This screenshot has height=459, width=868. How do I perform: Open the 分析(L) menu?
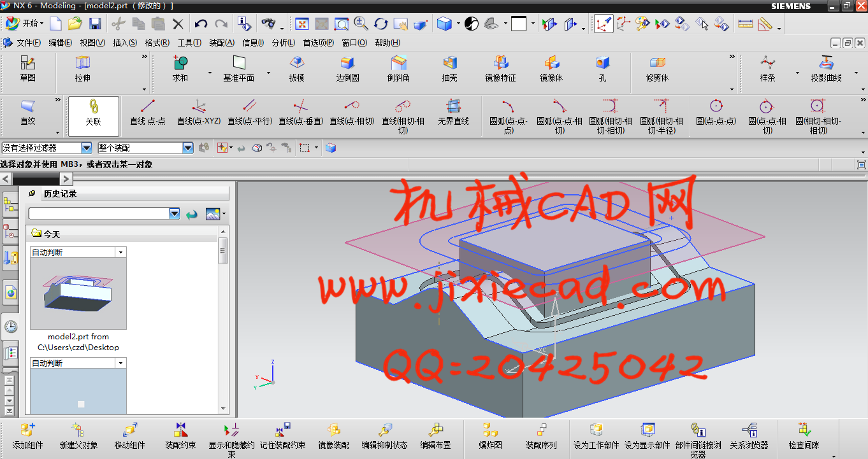coord(283,43)
